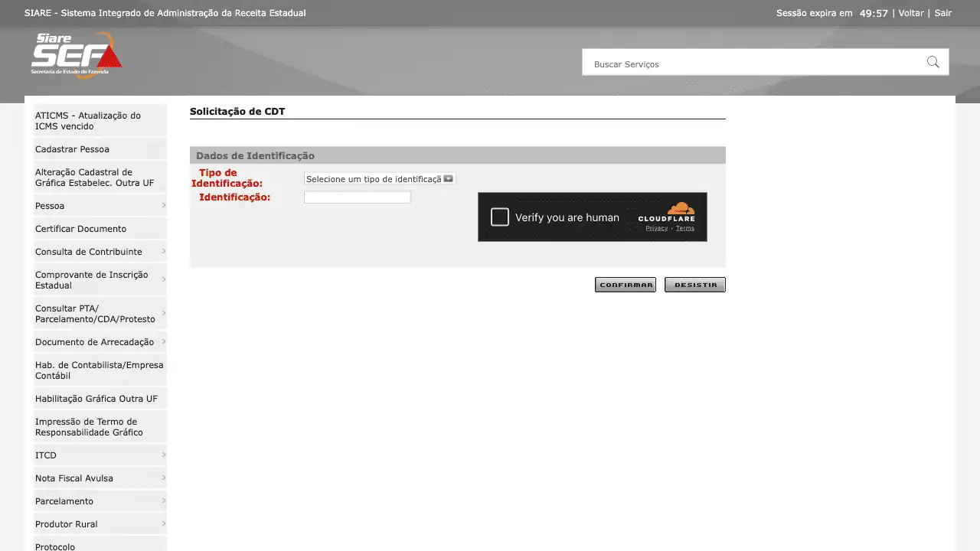The width and height of the screenshot is (980, 551).
Task: Click the Siare SEF logo
Action: (x=76, y=54)
